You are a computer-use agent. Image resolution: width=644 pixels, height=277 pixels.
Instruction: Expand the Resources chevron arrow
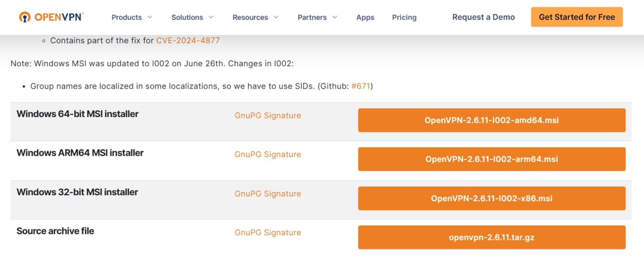[x=276, y=17]
